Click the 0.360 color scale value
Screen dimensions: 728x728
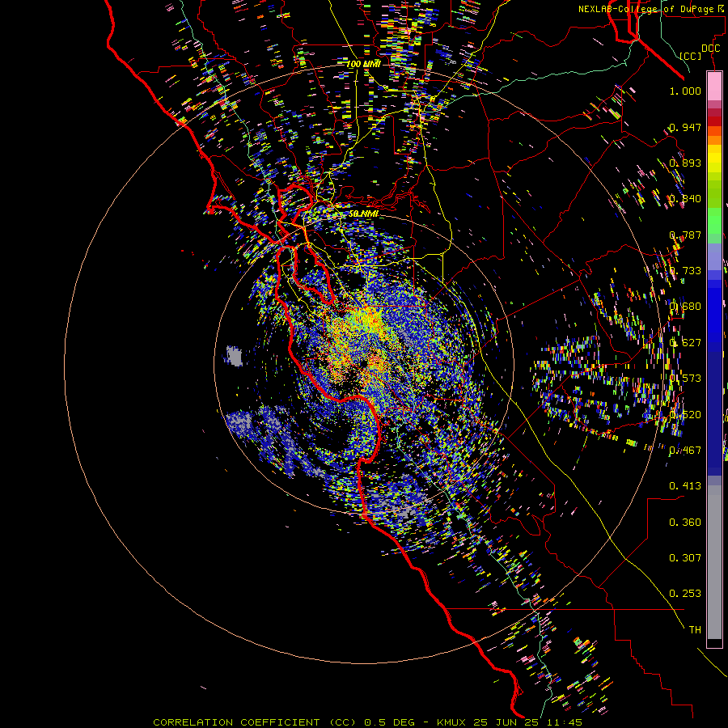tap(685, 522)
